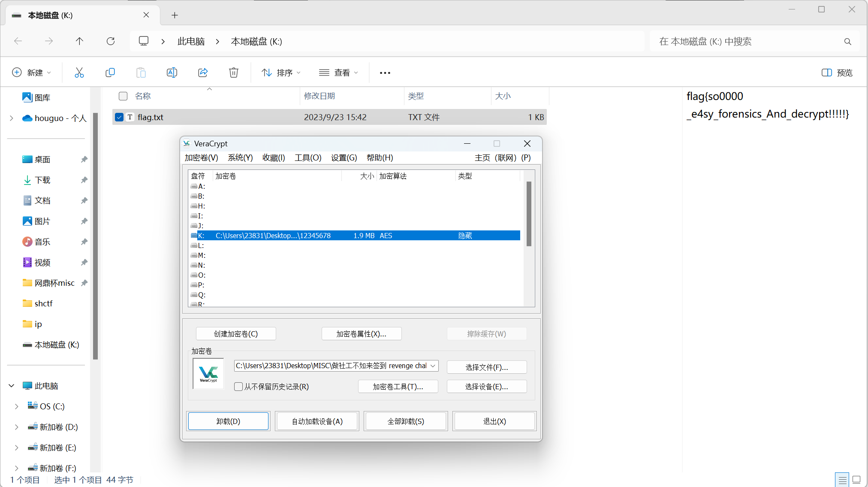
Task: Expand the houguo - 个人 OneDrive node
Action: pyautogui.click(x=12, y=118)
